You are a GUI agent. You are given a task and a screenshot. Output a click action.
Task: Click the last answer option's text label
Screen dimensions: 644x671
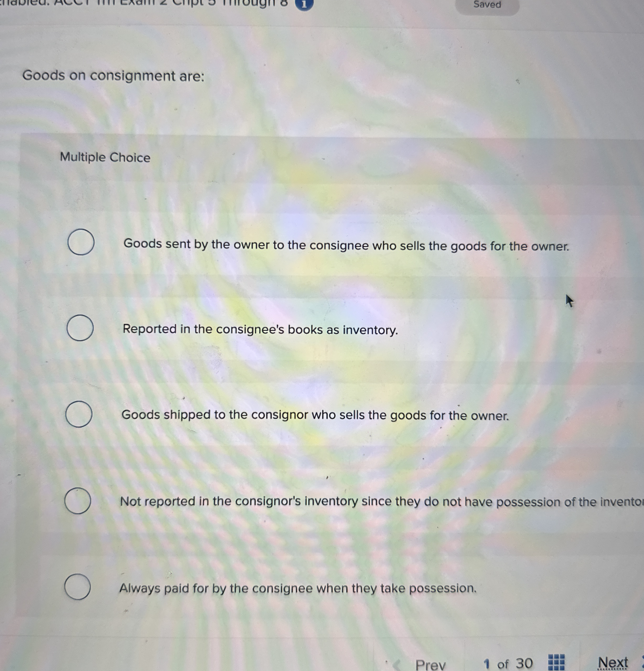coord(298,589)
